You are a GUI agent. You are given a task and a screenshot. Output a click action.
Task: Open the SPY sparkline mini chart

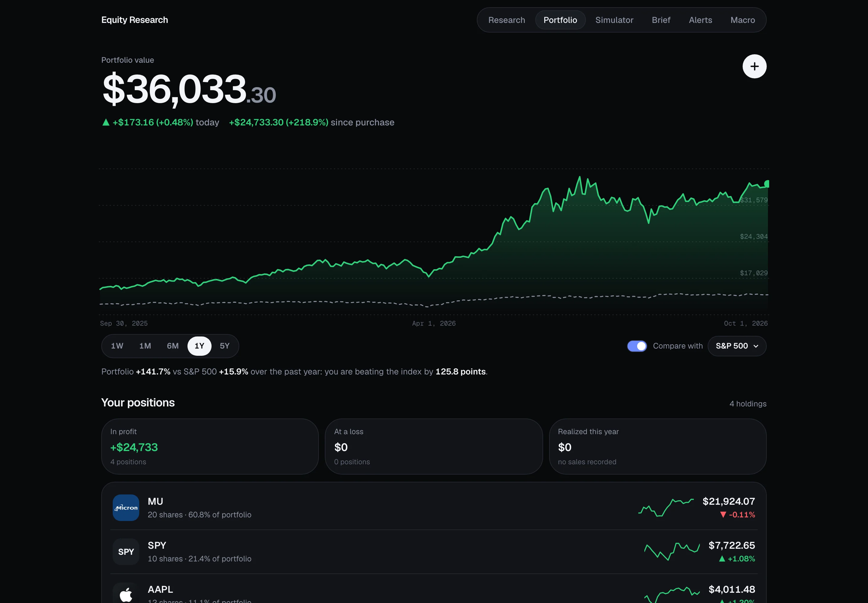pos(671,552)
